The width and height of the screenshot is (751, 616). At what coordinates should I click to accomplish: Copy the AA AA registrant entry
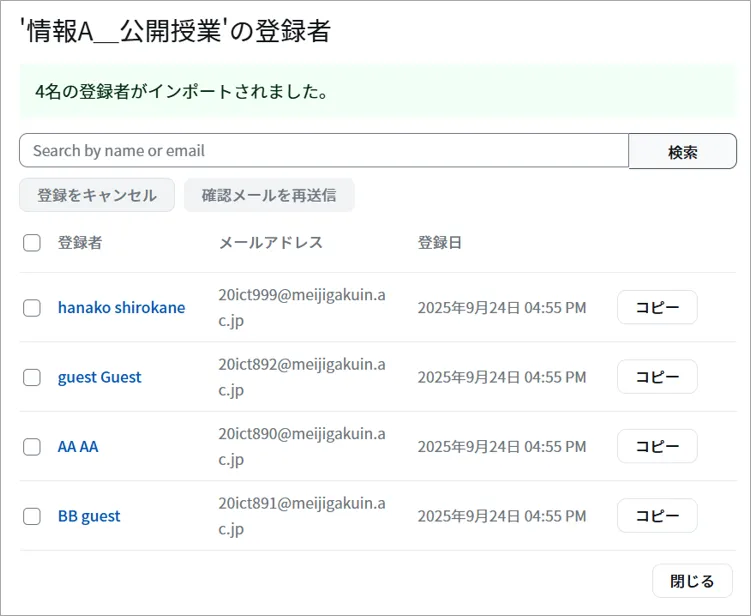pos(657,446)
